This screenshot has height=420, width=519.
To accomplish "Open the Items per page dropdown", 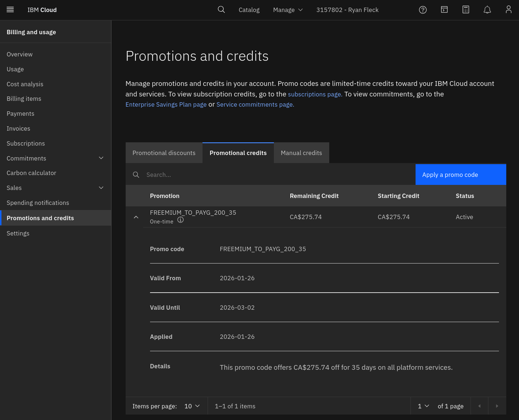I will click(192, 406).
